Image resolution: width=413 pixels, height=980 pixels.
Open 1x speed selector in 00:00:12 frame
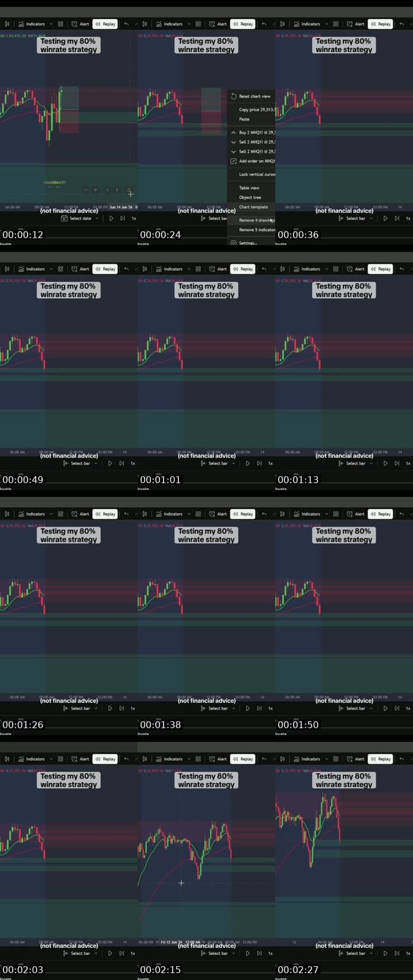pos(134,219)
